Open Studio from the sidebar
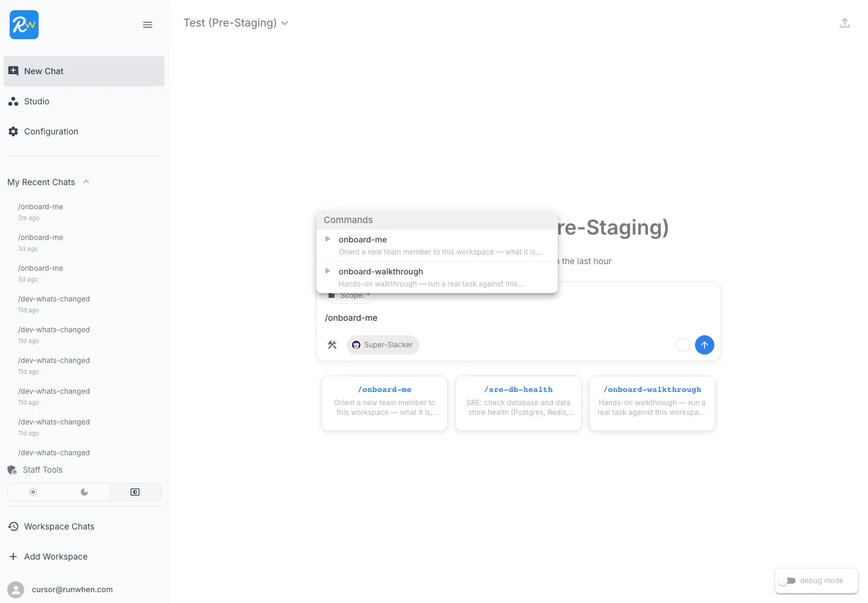This screenshot has height=603, width=868. 37,101
